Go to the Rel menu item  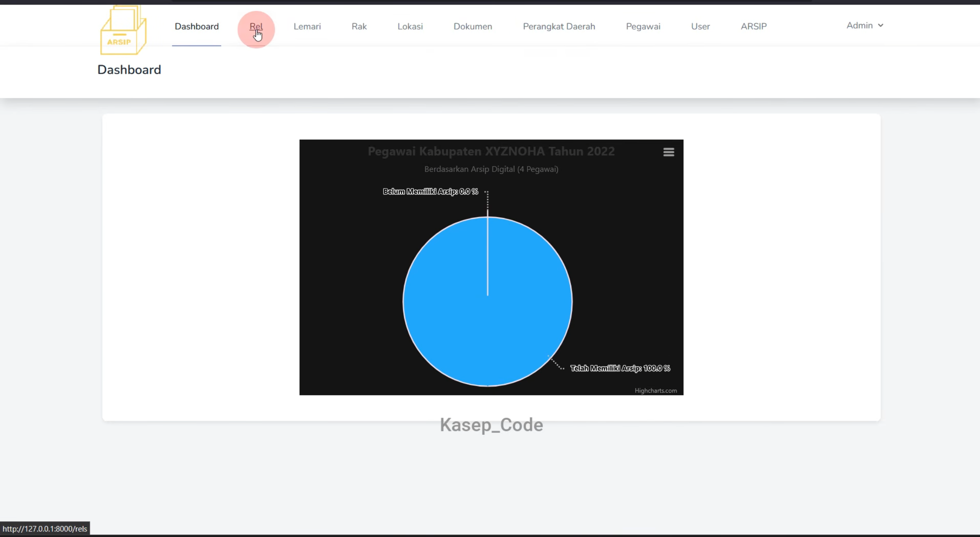[x=256, y=26]
